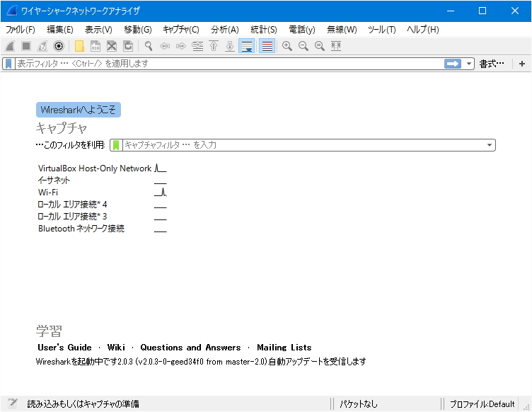Find a packet with the magnifier icon
Screen dimensions: 532x412
point(149,46)
